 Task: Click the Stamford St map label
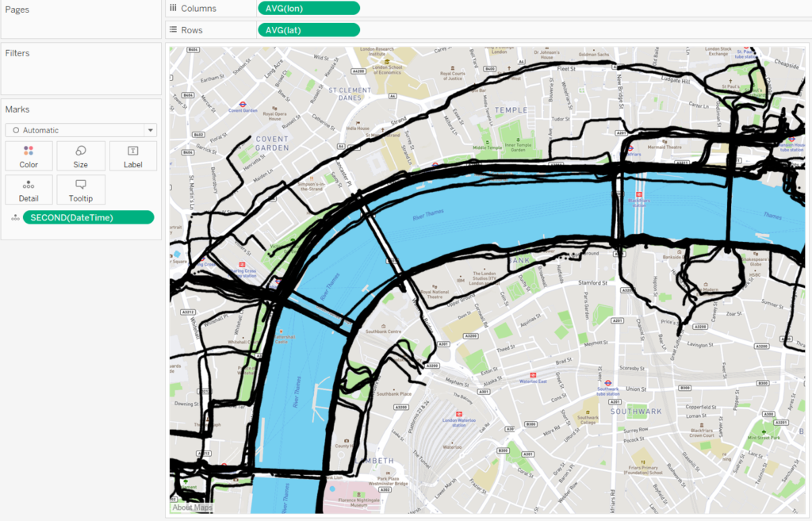click(x=593, y=283)
